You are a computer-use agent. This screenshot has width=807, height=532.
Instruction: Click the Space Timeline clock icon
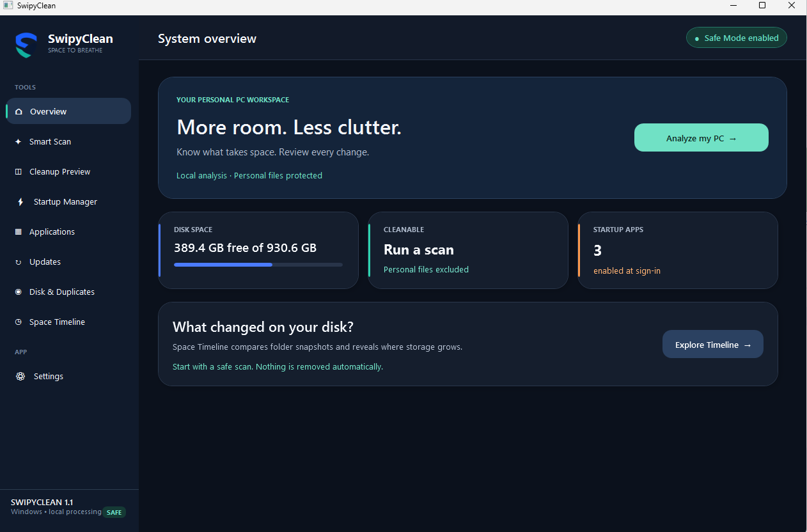tap(18, 322)
